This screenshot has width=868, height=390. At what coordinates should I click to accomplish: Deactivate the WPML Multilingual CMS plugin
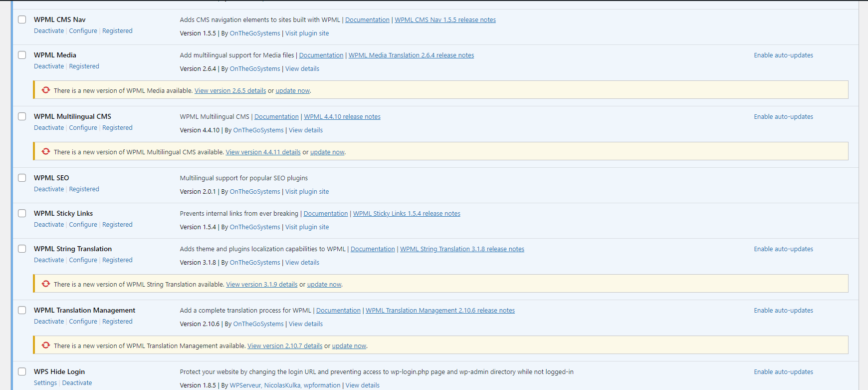pos(49,128)
